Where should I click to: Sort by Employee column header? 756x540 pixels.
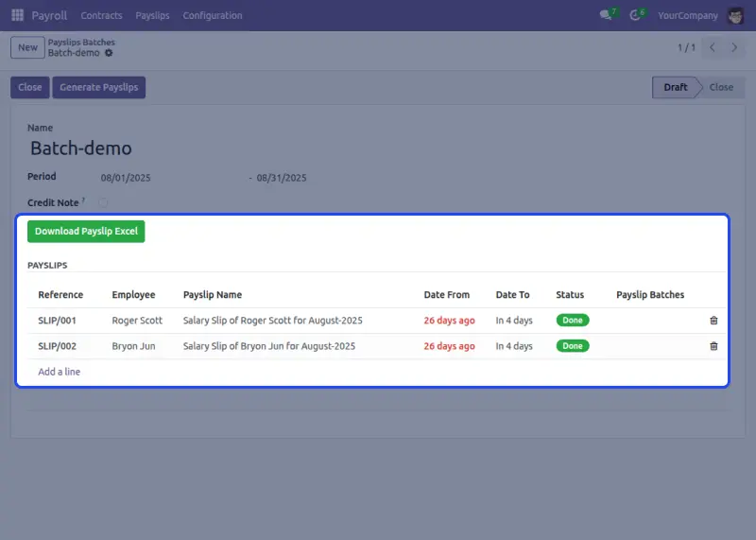(133, 295)
